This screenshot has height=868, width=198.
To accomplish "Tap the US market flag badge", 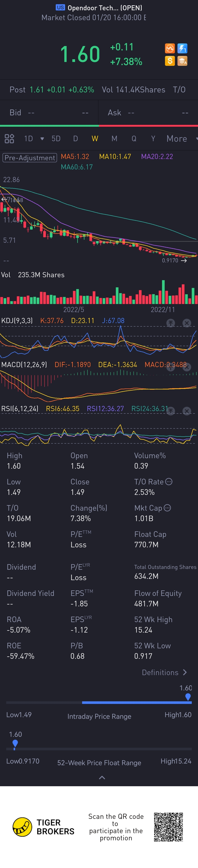I will [60, 7].
